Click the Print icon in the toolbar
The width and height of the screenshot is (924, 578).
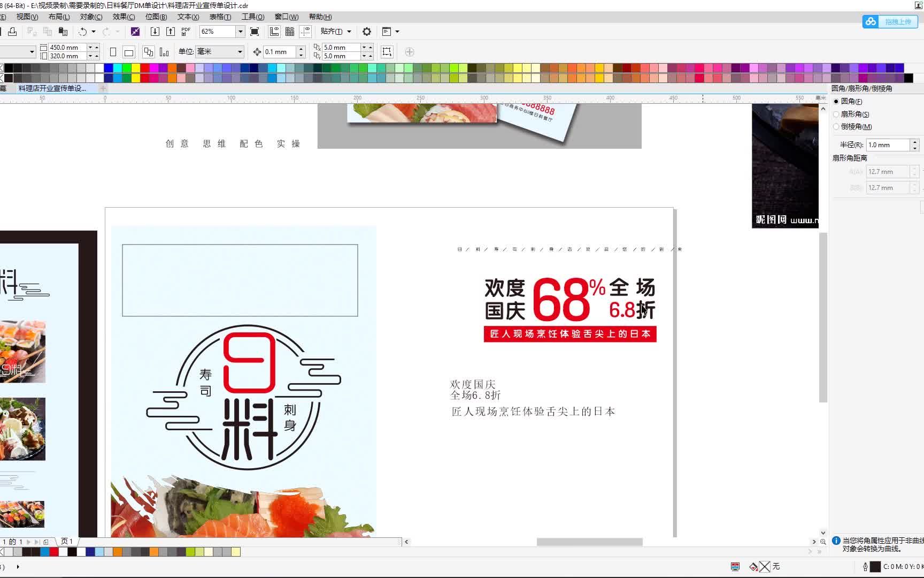12,32
